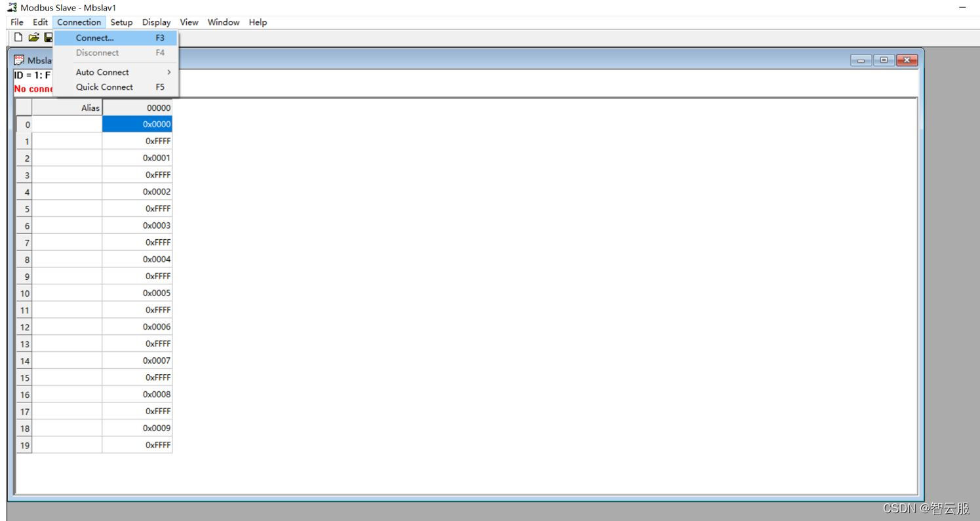Viewport: 980px width, 521px height.
Task: Click the empty Alias cell in row 18
Action: tap(67, 428)
